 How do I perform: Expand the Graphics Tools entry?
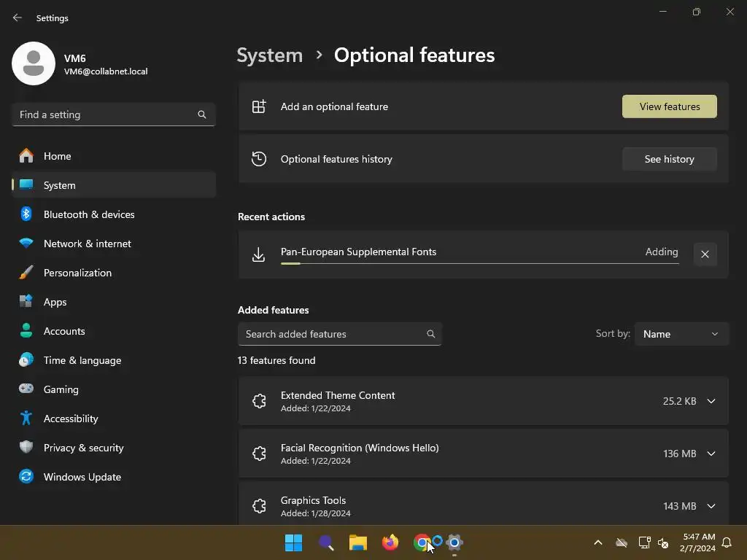tap(711, 506)
